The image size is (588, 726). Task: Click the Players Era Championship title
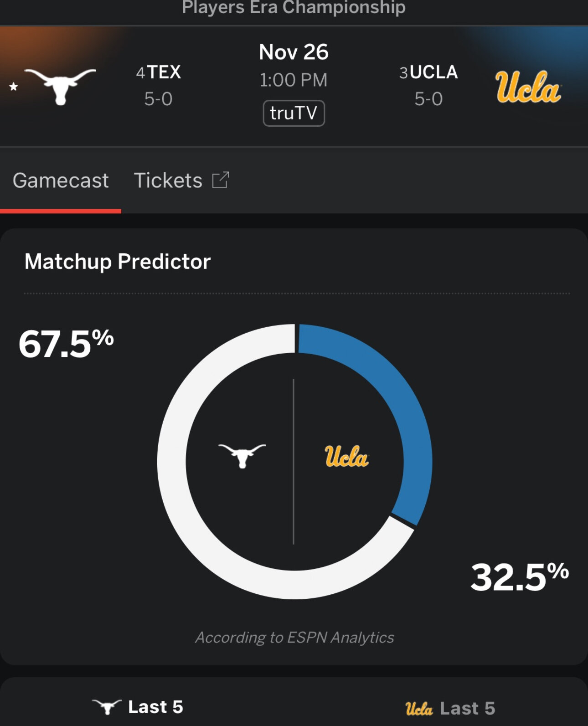click(294, 7)
